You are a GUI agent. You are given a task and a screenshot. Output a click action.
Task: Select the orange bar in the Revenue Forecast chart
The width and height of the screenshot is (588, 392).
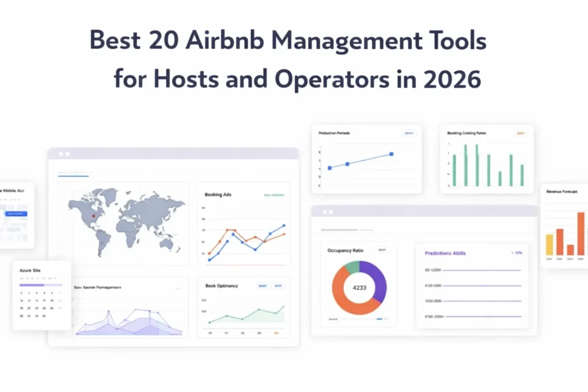coord(581,233)
